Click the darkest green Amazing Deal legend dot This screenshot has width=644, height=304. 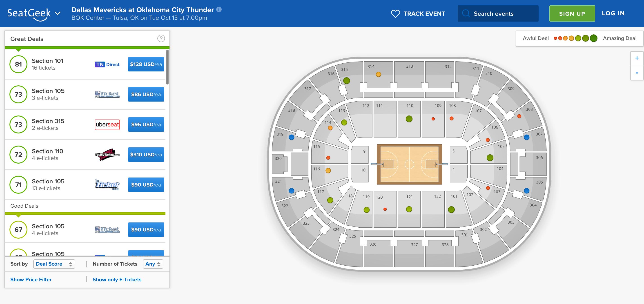pyautogui.click(x=593, y=38)
